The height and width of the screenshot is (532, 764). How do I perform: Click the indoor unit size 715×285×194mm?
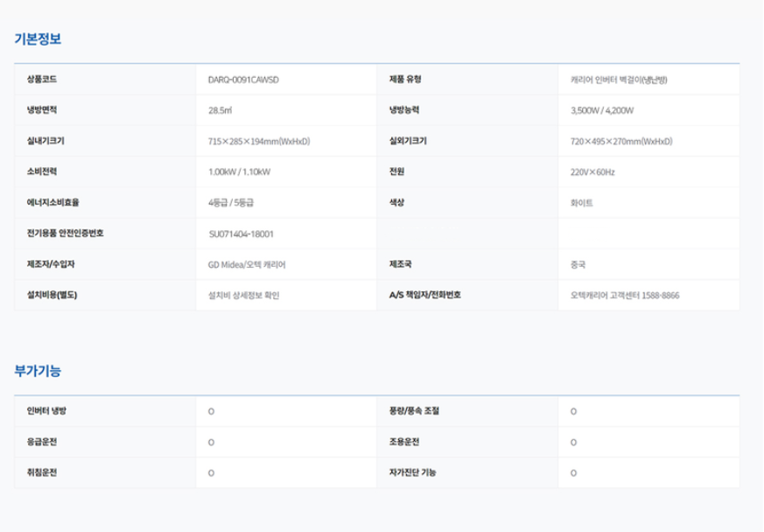pos(259,142)
